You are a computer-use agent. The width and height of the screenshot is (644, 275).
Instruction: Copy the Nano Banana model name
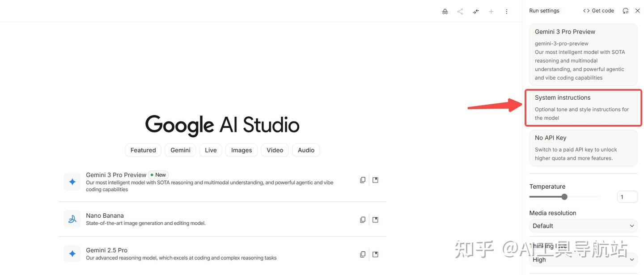click(x=363, y=220)
